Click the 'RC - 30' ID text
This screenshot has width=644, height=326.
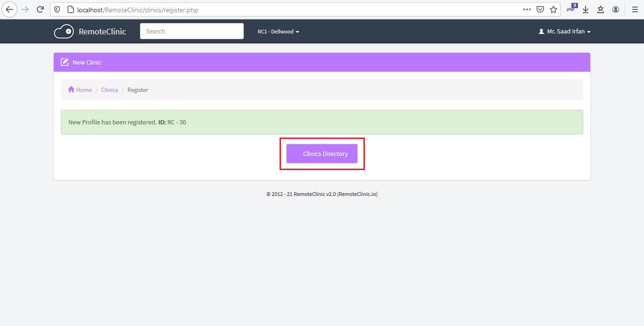[x=177, y=122]
